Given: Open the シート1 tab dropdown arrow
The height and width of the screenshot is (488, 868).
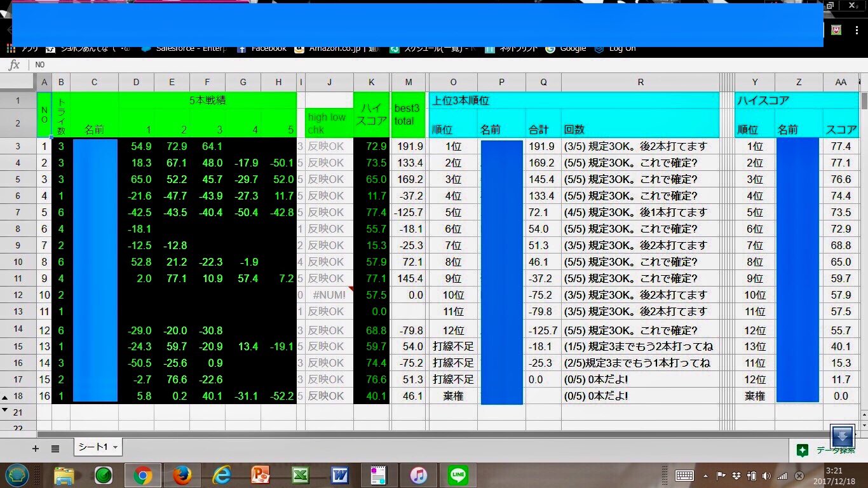Looking at the screenshot, I should [x=115, y=448].
